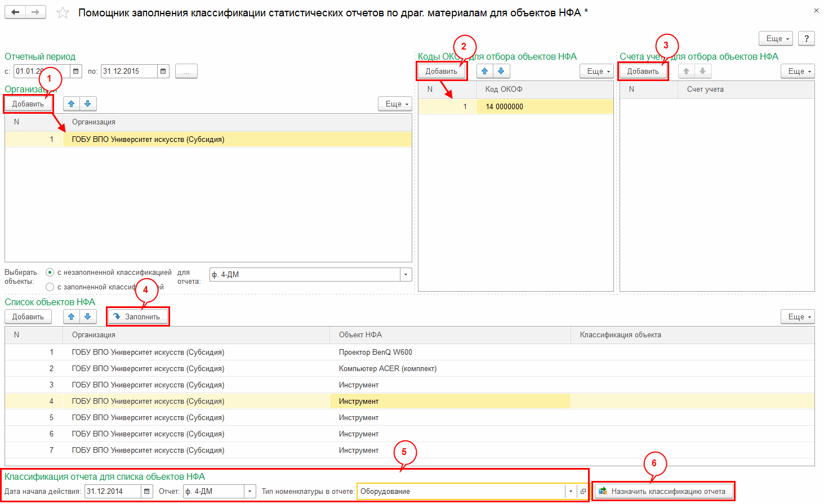
Task: Expand the Отчет ф. 4-ДМ dropdown at bottom
Action: tap(250, 492)
